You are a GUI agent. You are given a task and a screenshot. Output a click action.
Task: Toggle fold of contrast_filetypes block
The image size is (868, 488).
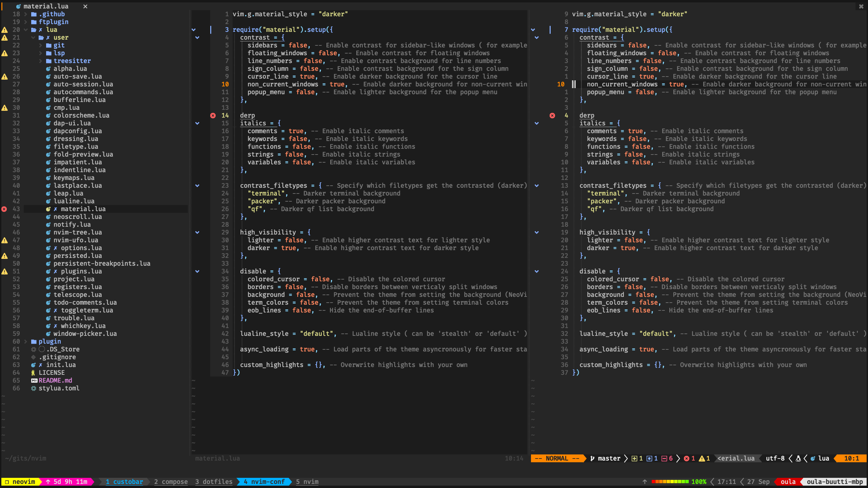pyautogui.click(x=197, y=186)
